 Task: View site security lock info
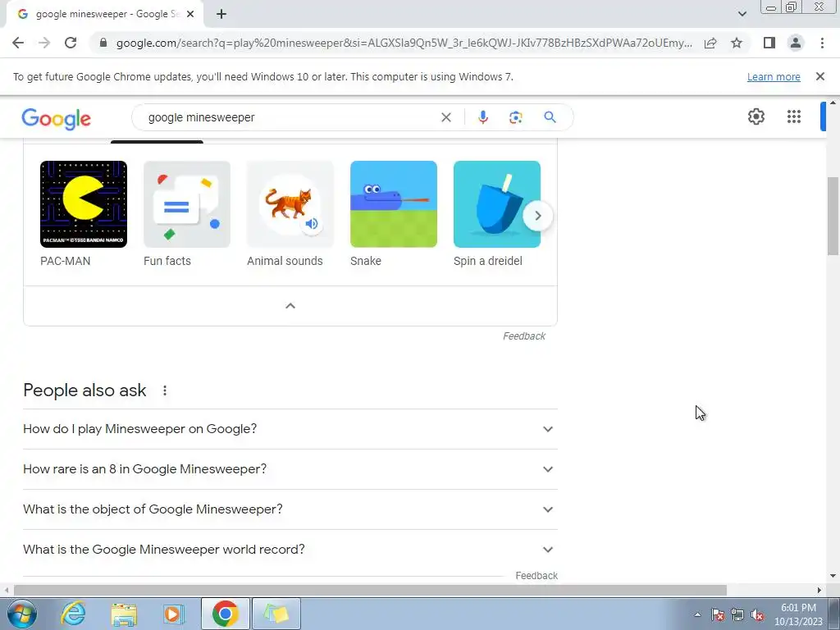coord(103,43)
